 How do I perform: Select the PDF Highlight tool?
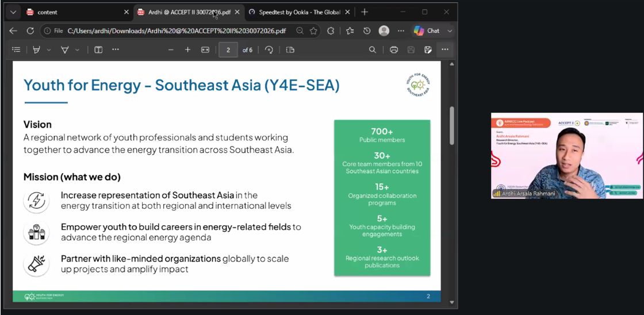(x=37, y=49)
